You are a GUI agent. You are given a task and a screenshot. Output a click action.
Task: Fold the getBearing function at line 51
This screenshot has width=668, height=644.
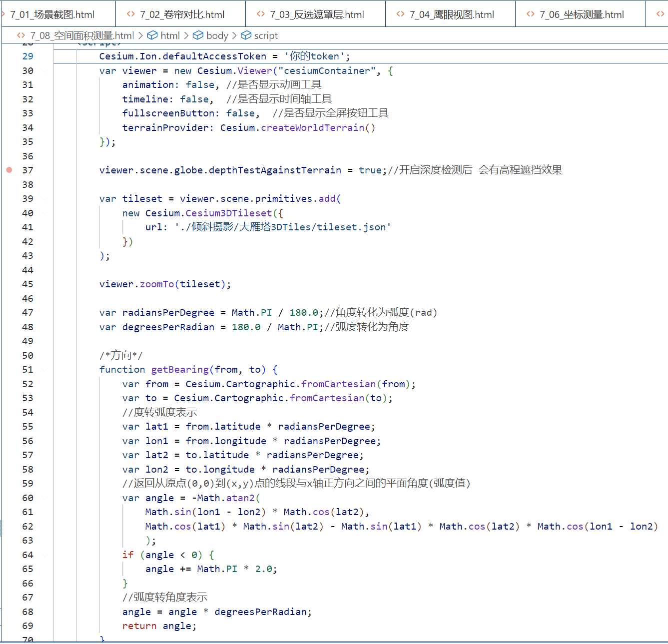pyautogui.click(x=45, y=370)
